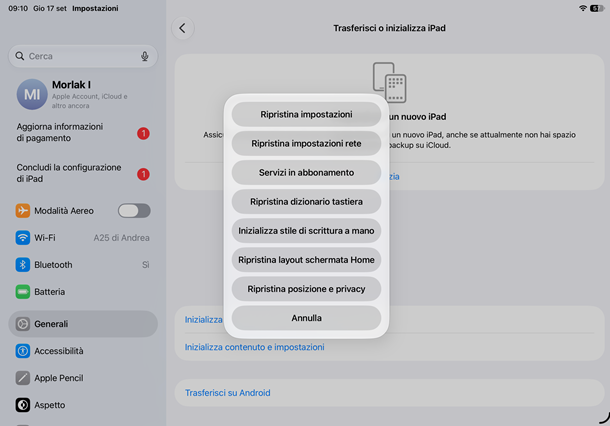The image size is (610, 426).
Task: Choose Ripristina layout schermata Home
Action: 306,260
